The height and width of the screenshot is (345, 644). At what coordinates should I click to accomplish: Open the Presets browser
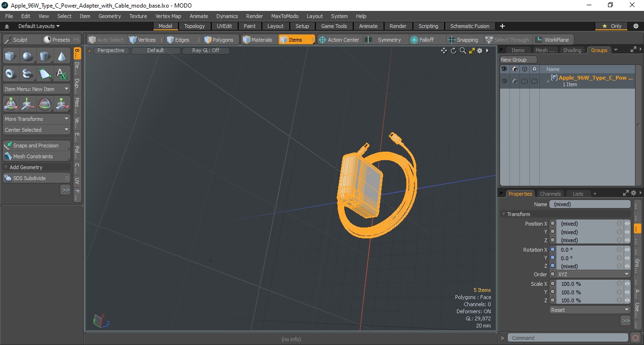tap(62, 40)
